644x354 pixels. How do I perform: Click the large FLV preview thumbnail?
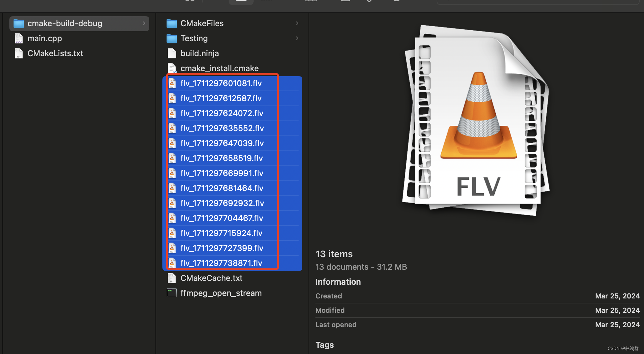[476, 120]
